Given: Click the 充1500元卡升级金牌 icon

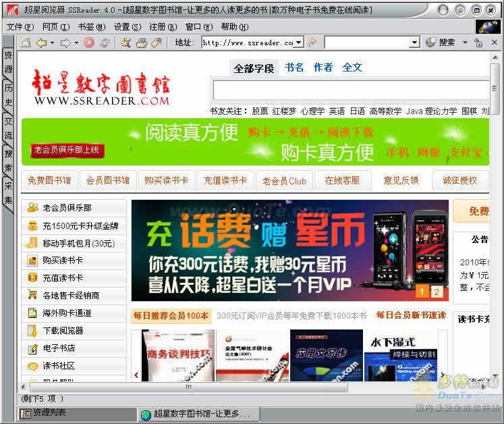Looking at the screenshot, I should click(x=32, y=226).
